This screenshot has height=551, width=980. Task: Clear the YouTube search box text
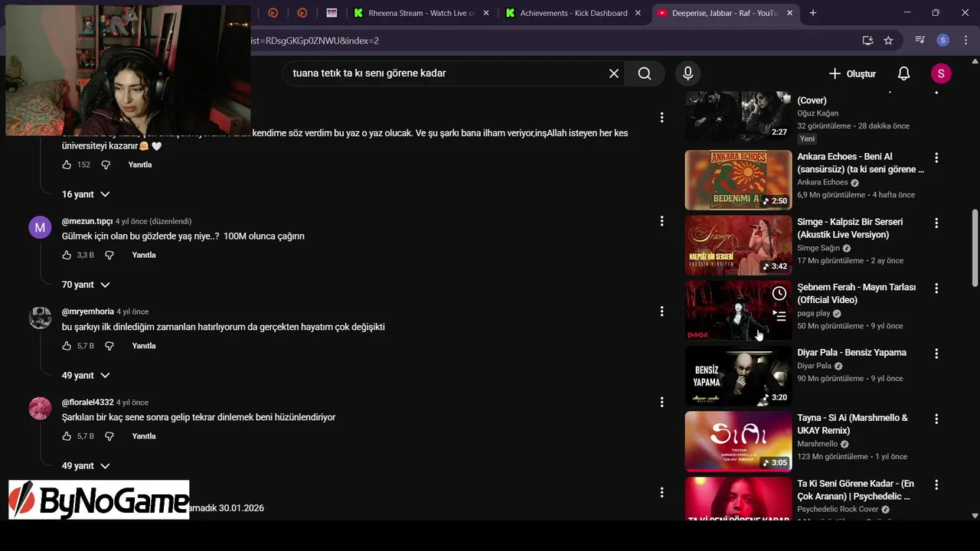(x=613, y=73)
